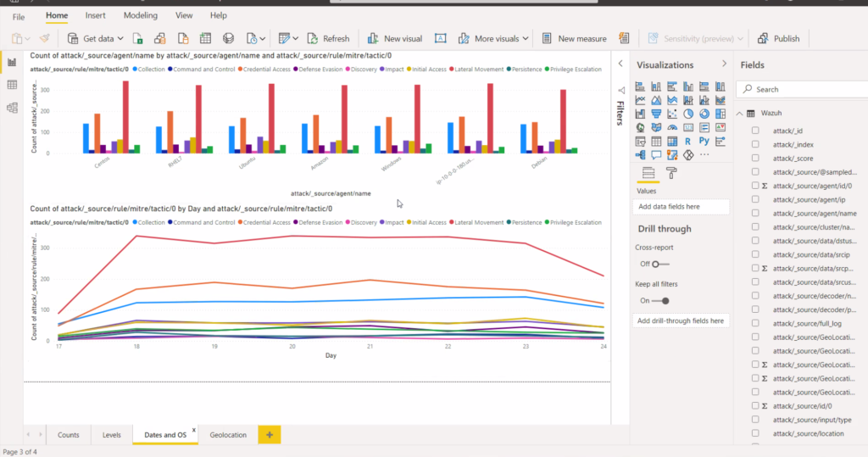
Task: Switch to the Geolocation page tab
Action: coord(228,435)
